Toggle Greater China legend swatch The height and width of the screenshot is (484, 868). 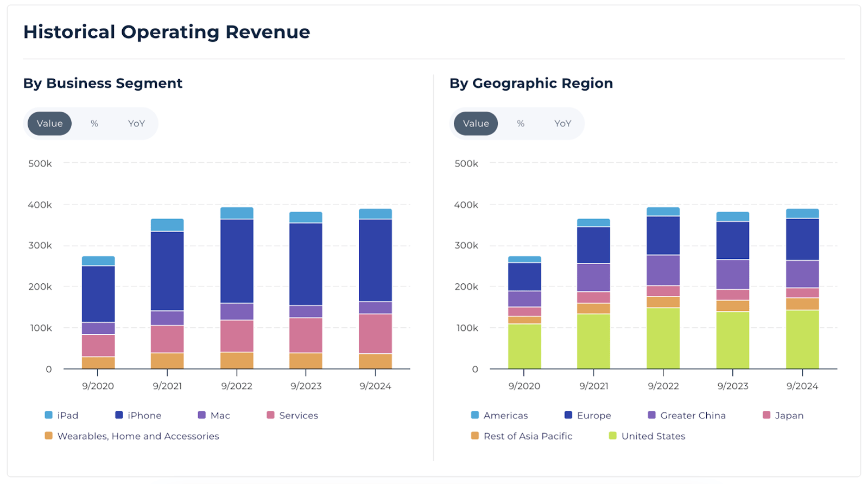click(652, 415)
